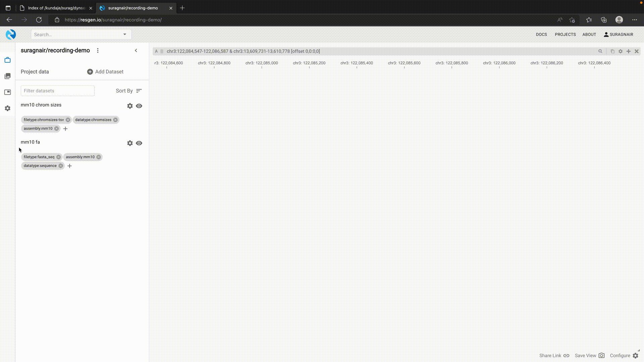
Task: Add a tag to mm10 fa
Action: pos(69,166)
